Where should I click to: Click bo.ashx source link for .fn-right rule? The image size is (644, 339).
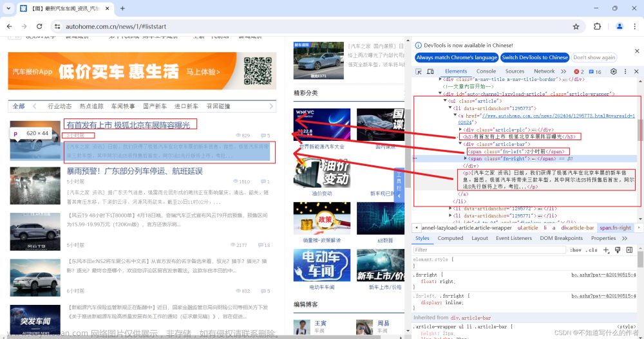(x=603, y=275)
